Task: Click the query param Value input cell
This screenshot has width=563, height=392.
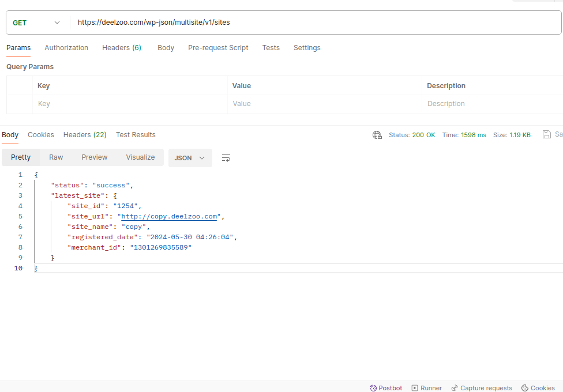Action: [324, 104]
